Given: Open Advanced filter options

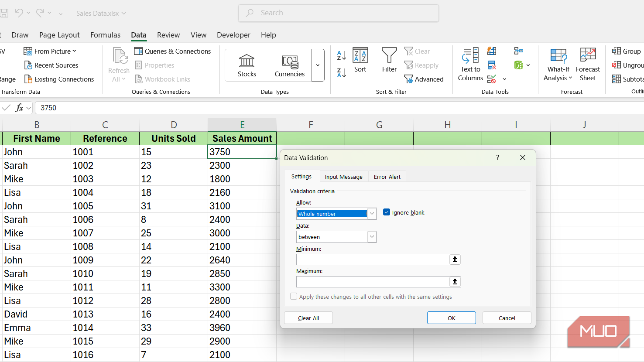Looking at the screenshot, I should pyautogui.click(x=424, y=79).
